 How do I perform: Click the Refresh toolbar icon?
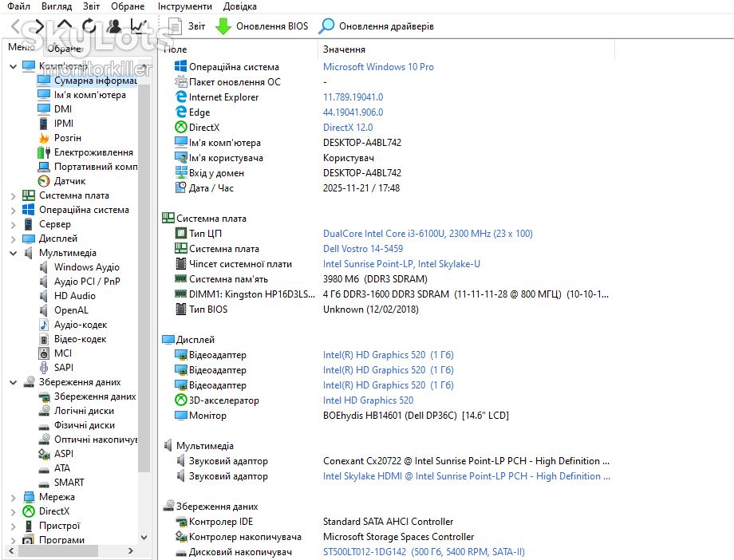[89, 26]
